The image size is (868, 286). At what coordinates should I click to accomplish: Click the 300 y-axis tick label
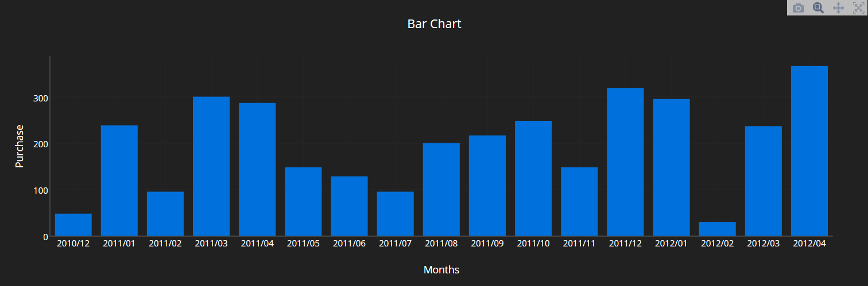[x=40, y=99]
